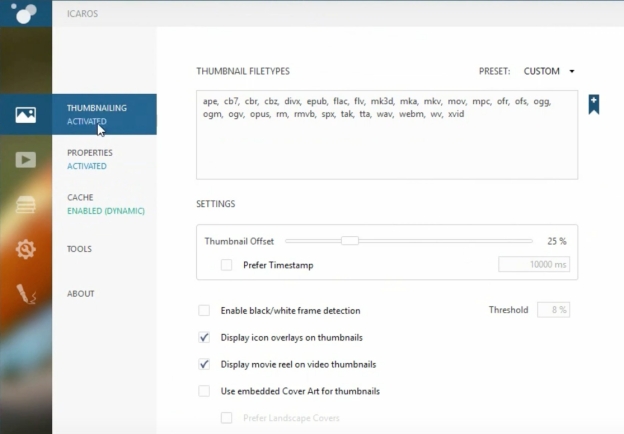Click the blue bookmark save-preset icon
This screenshot has width=624, height=434.
pos(594,104)
